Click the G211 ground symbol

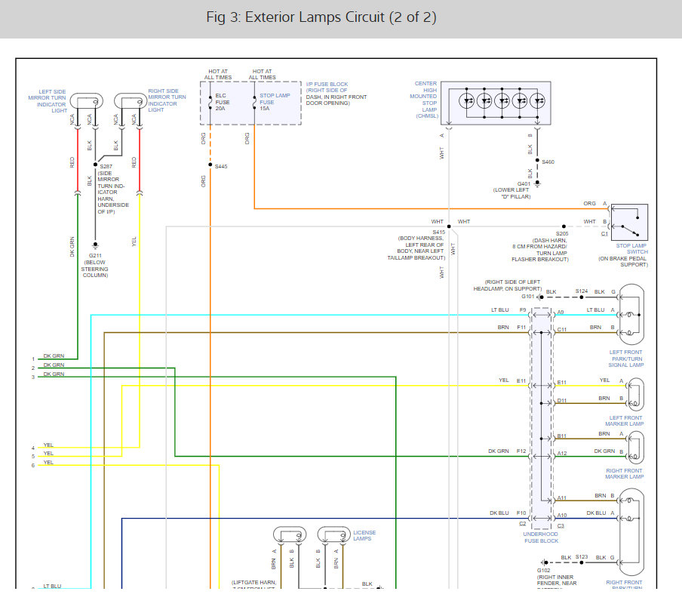[95, 246]
